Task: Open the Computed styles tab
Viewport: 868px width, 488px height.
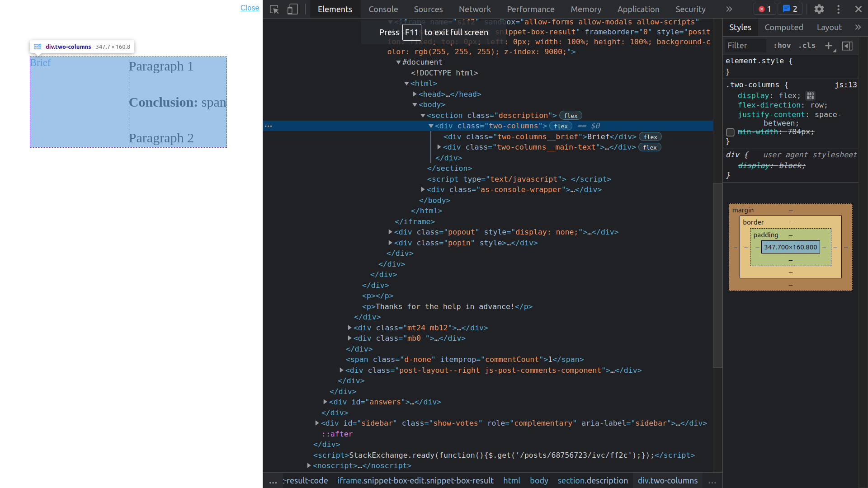Action: [783, 28]
